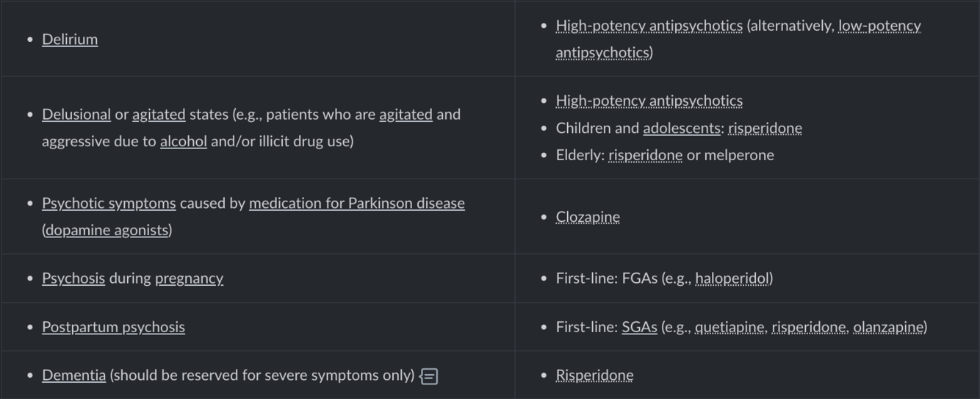Open medication for Parkinson disease link
The width and height of the screenshot is (980, 399).
[357, 203]
